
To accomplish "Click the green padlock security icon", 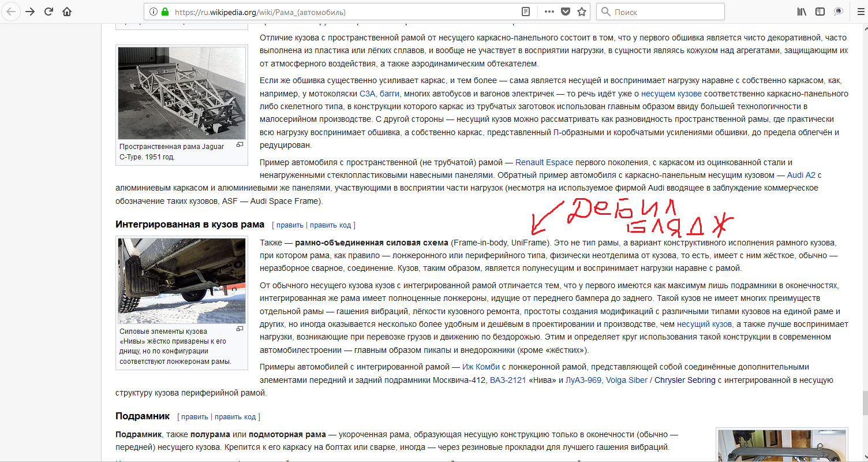I will [x=165, y=12].
